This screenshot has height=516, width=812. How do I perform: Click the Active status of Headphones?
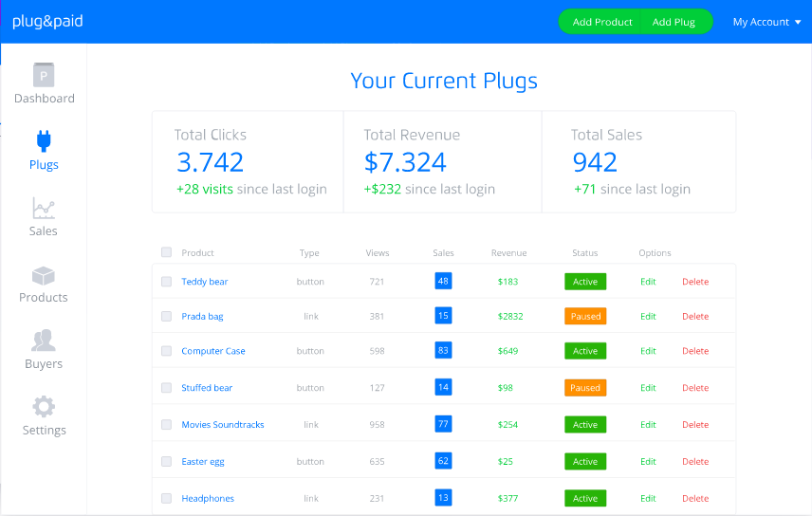585,498
